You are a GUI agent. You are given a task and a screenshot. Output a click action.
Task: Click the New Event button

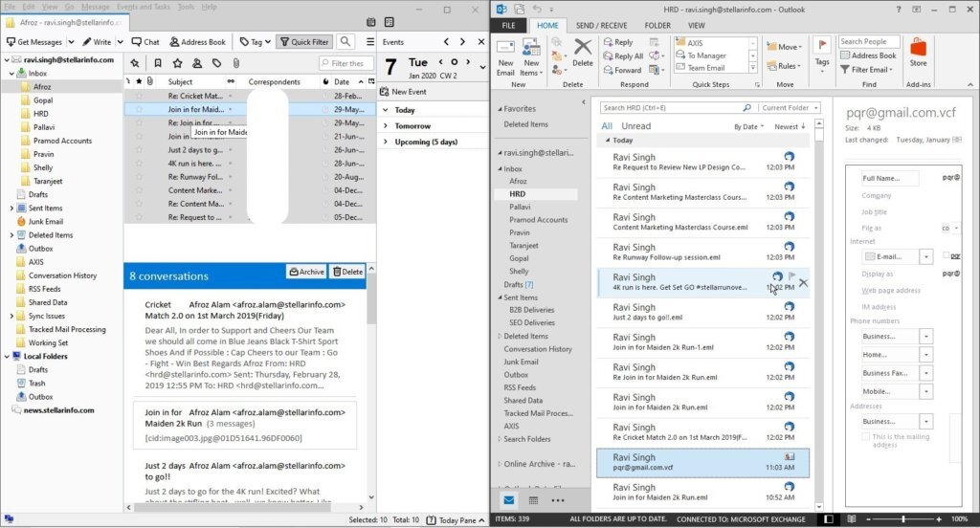[405, 92]
